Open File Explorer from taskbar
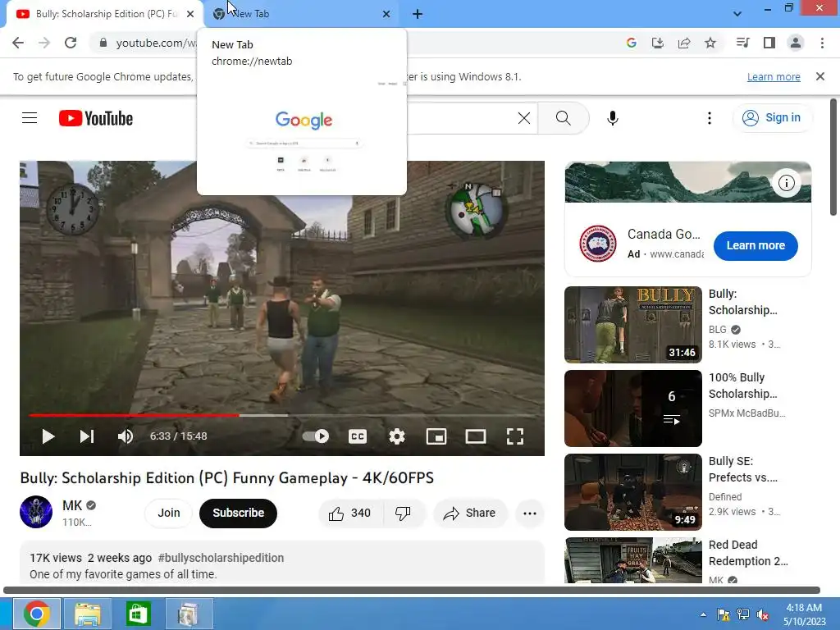The image size is (840, 630). point(87,614)
